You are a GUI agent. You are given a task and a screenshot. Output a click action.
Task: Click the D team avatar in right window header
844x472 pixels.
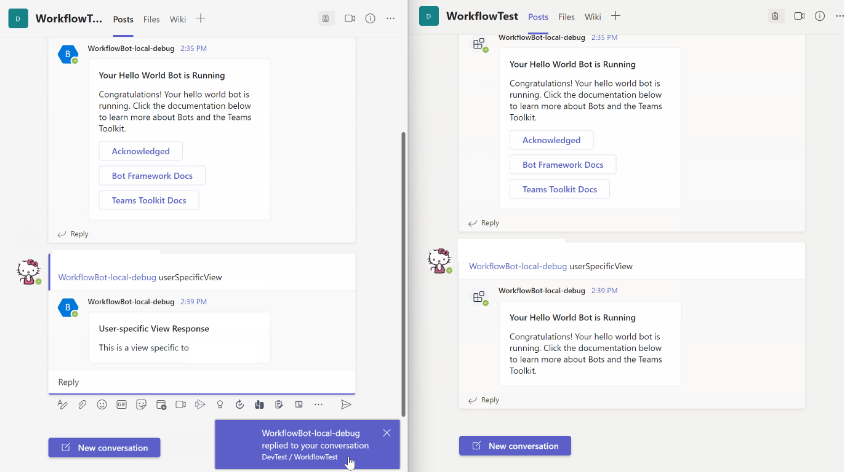pos(429,16)
